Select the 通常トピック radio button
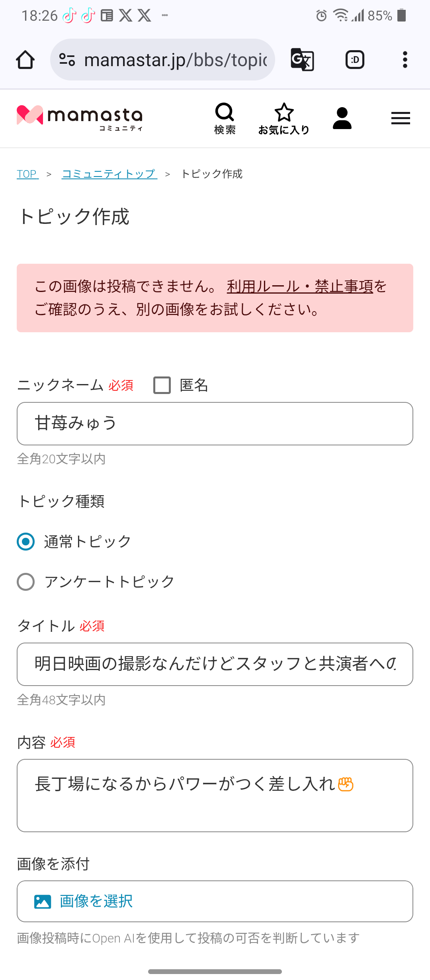This screenshot has height=980, width=430. coord(26,542)
